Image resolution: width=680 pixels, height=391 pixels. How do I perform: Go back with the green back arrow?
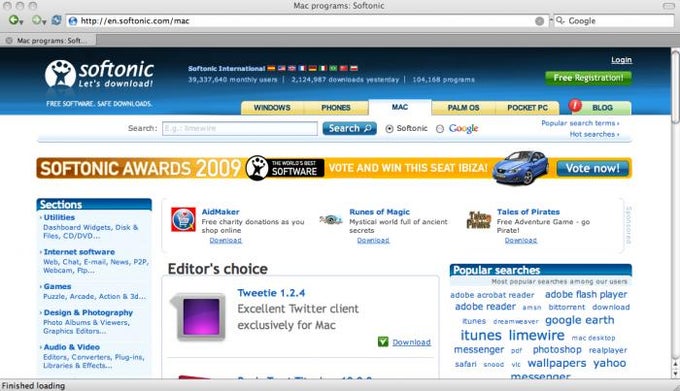click(13, 20)
